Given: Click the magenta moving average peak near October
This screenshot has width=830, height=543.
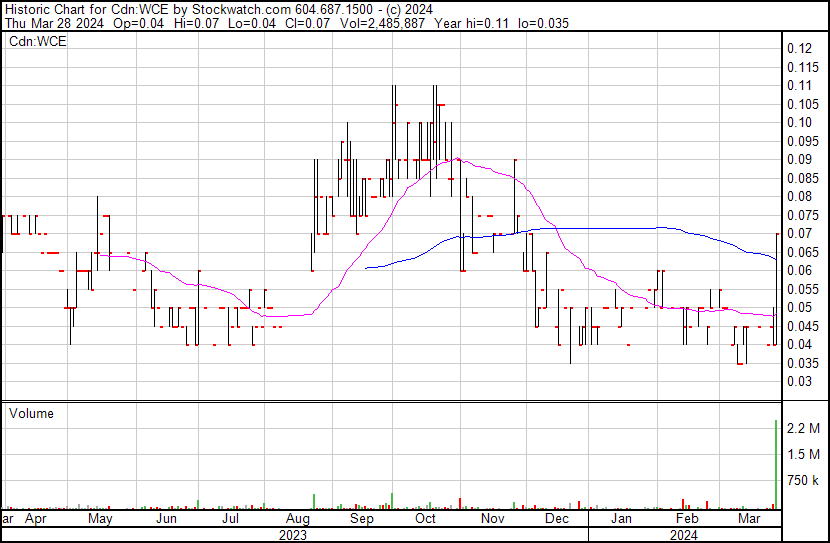Looking at the screenshot, I should (x=456, y=158).
